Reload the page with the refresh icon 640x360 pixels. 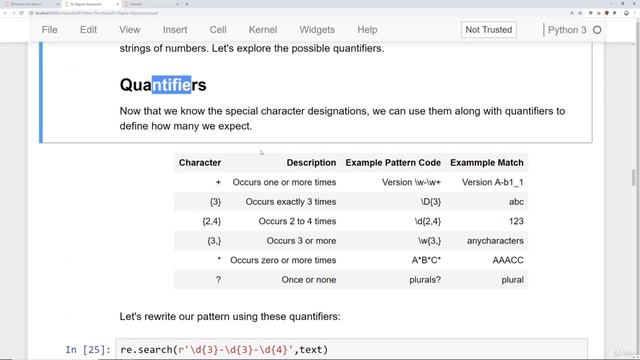point(22,13)
